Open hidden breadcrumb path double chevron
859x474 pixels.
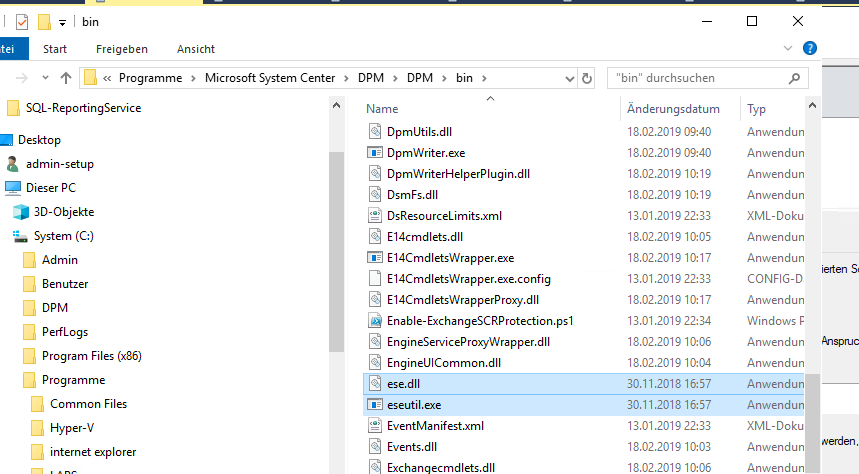(x=107, y=78)
